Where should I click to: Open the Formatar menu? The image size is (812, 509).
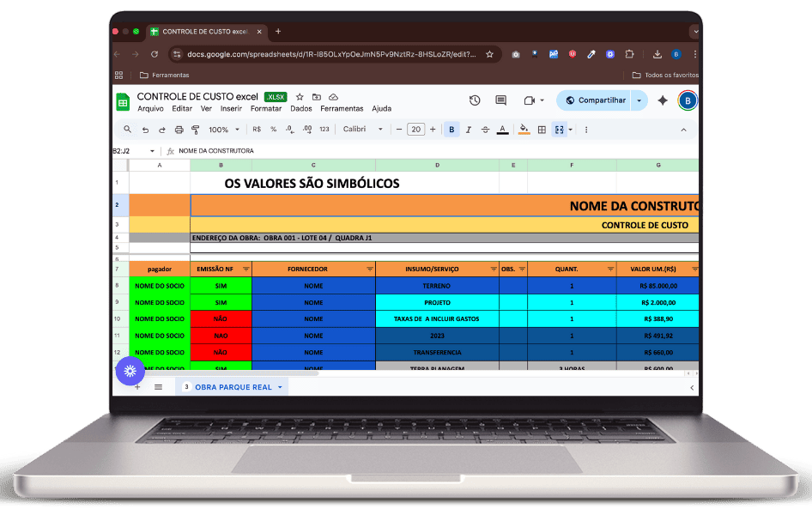click(265, 109)
